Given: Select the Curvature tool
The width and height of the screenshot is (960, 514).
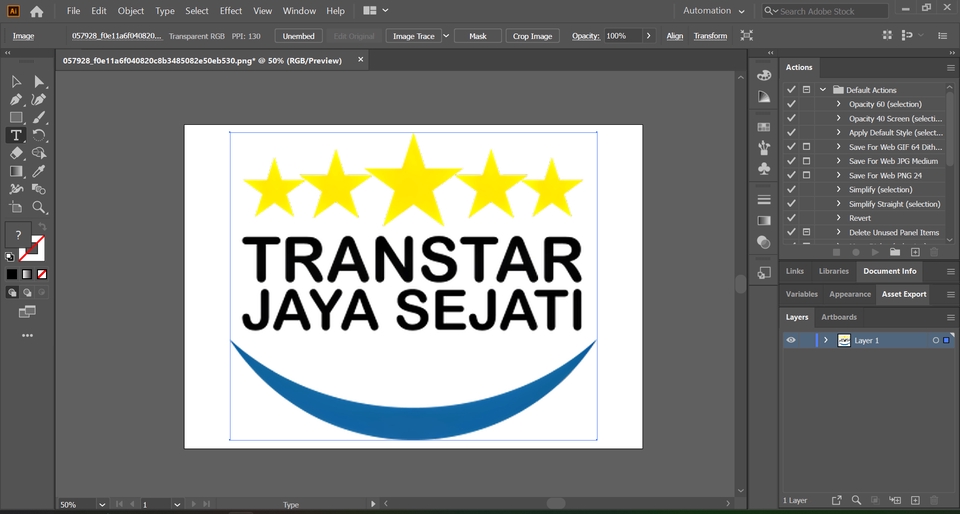Looking at the screenshot, I should pyautogui.click(x=39, y=99).
